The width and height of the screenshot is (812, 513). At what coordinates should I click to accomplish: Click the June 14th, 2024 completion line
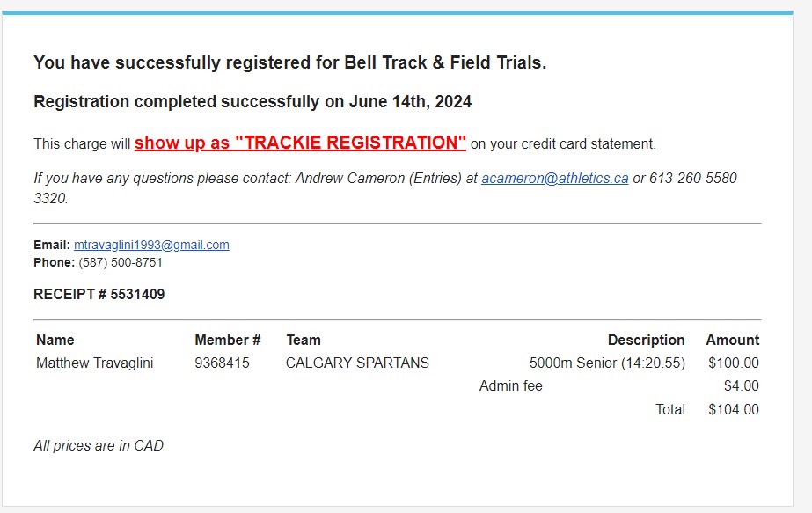252,101
